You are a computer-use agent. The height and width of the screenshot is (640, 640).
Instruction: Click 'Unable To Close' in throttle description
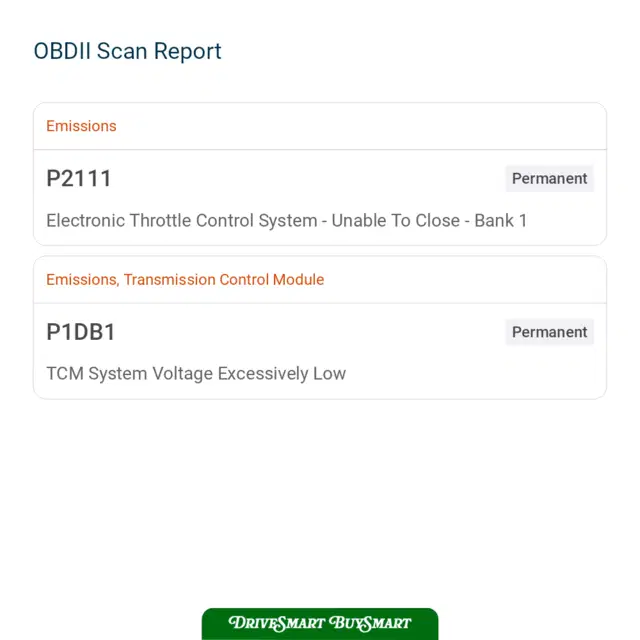click(x=396, y=220)
